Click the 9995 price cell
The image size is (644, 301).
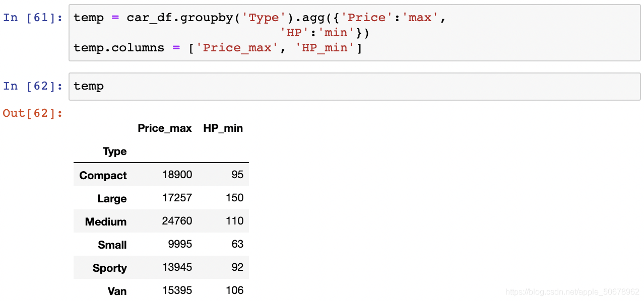pyautogui.click(x=180, y=244)
